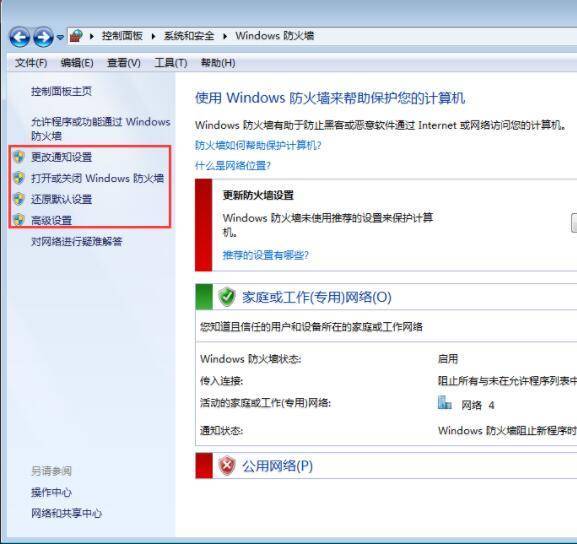Click the Control Panel icon in address bar
Viewport: 577px width, 544px height.
[76, 36]
